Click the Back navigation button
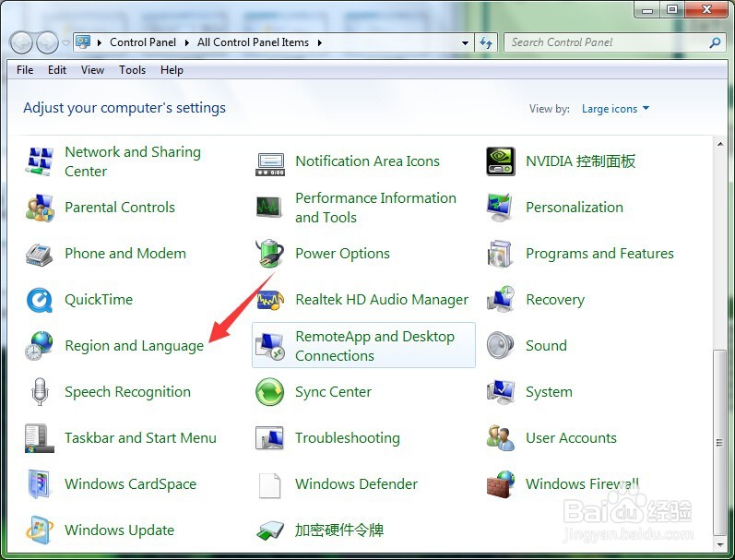 click(20, 42)
